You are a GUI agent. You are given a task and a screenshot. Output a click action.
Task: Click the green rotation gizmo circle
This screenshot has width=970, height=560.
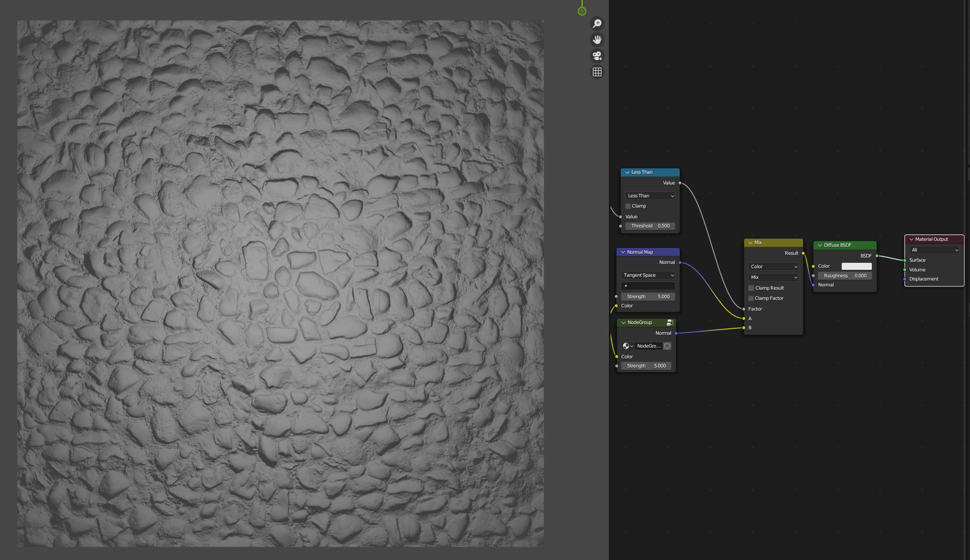click(582, 11)
